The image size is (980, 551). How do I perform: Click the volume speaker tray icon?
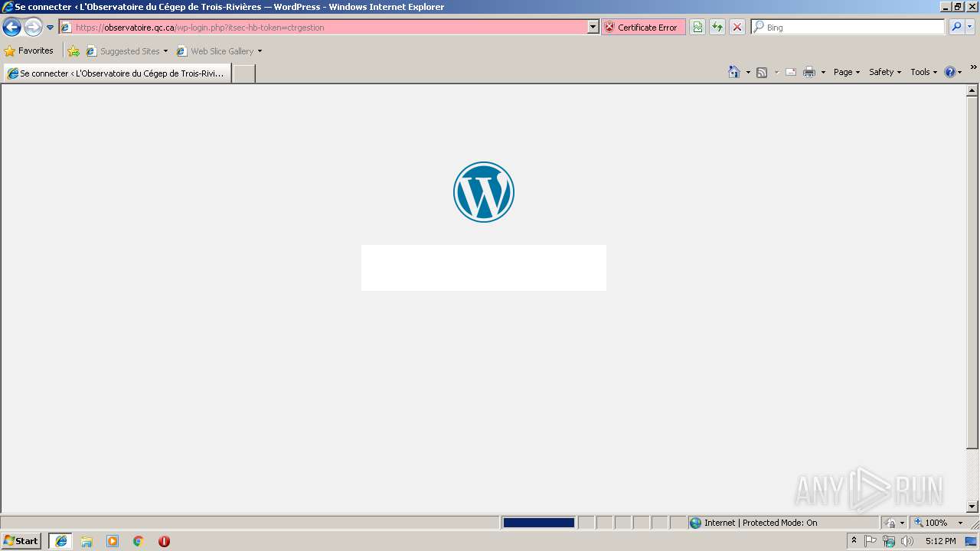[907, 541]
